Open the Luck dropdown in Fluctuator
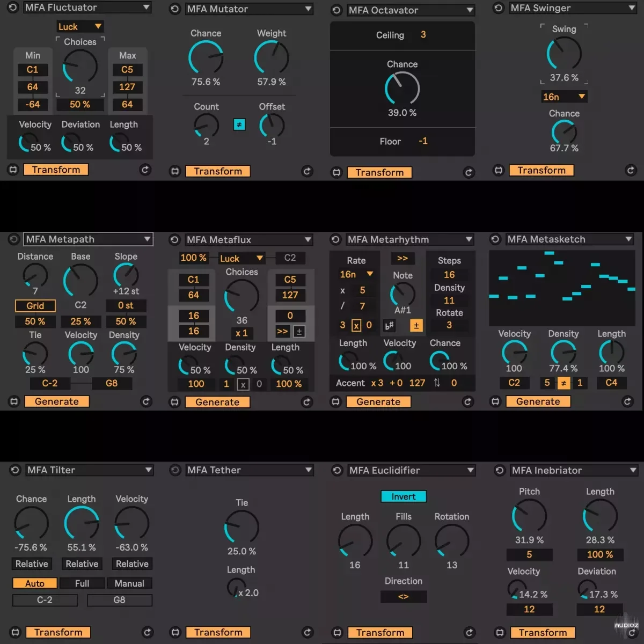The image size is (644, 644). point(80,27)
